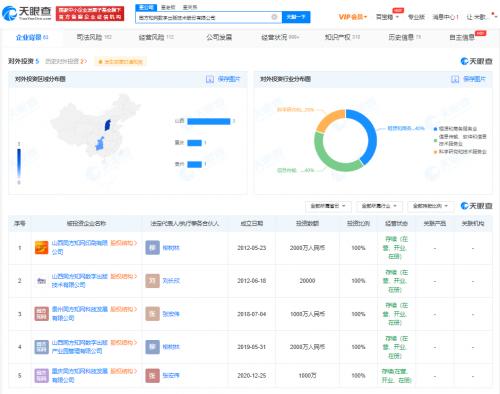Open legal representative name link in row 5
This screenshot has height=394, width=500.
(171, 376)
